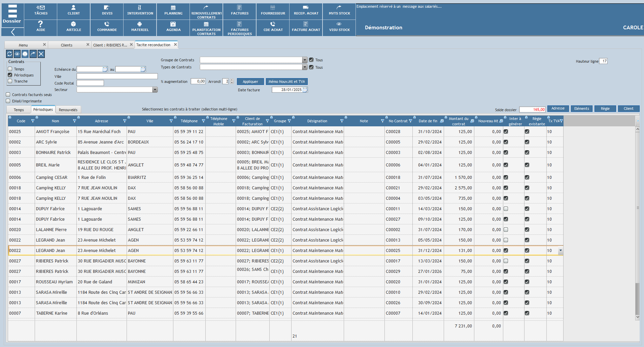
Task: Check the EMail/Imprimante option
Action: [8, 101]
